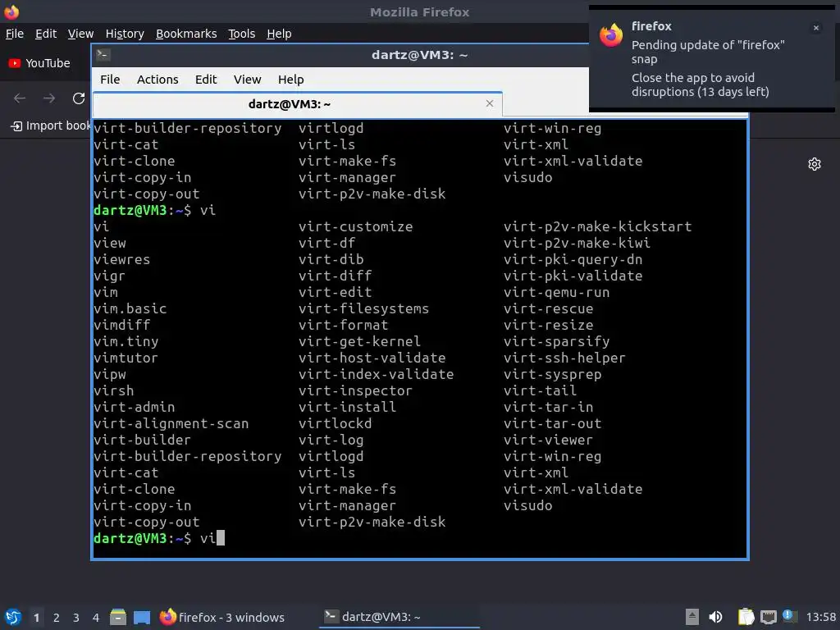The height and width of the screenshot is (630, 840).
Task: Click 'virt-install' in the terminal output
Action: (347, 407)
